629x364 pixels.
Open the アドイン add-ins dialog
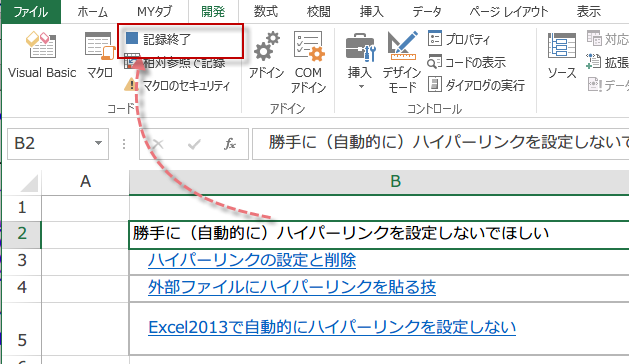tap(266, 55)
